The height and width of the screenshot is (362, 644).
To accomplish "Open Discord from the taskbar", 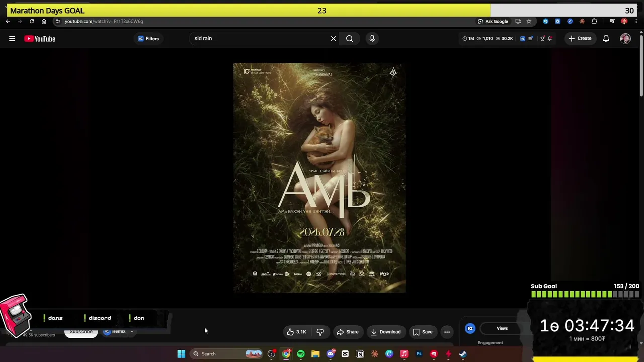I will click(331, 354).
